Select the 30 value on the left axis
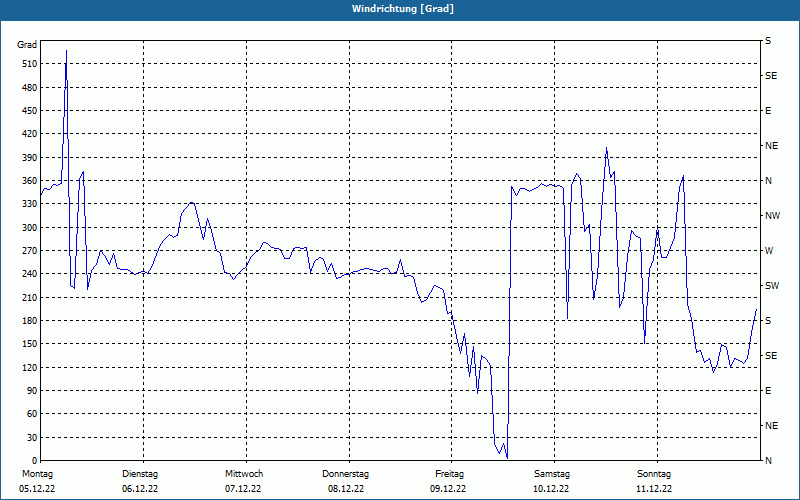This screenshot has height=500, width=800. 32,437
